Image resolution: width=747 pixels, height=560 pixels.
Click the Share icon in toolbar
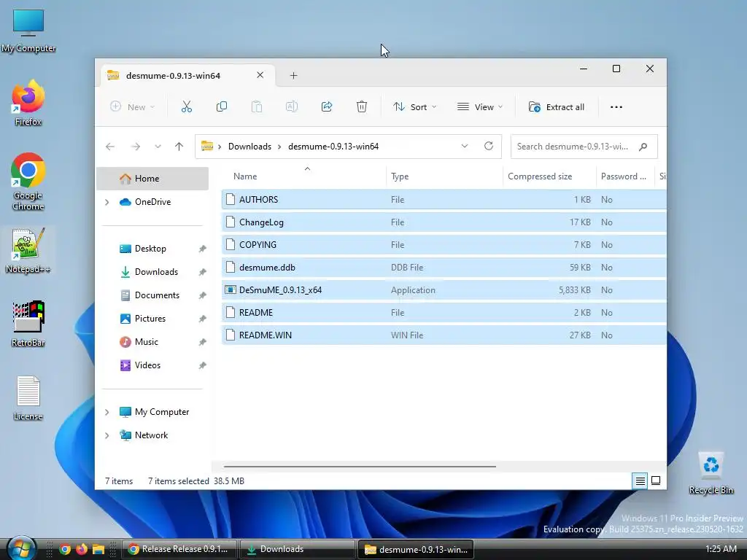click(x=327, y=106)
